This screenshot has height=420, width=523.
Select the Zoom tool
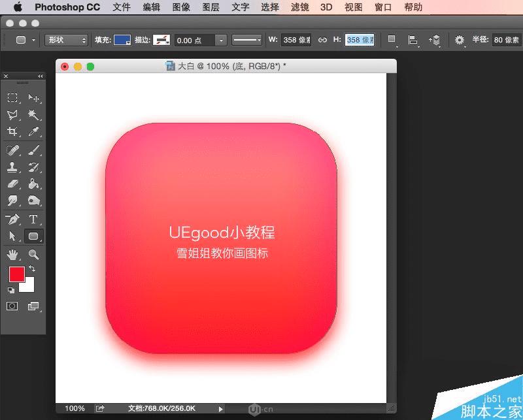[33, 255]
